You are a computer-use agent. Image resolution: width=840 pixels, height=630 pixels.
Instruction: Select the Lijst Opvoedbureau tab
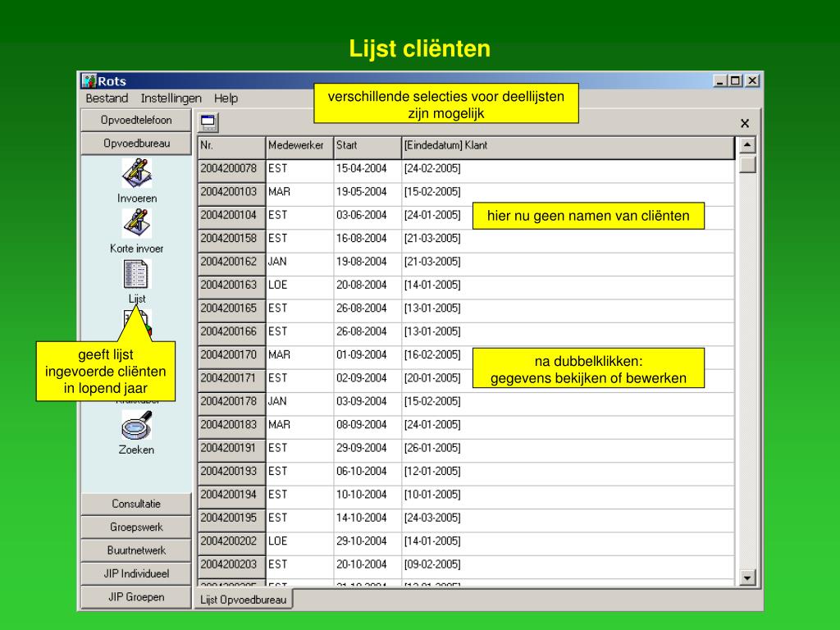click(243, 600)
